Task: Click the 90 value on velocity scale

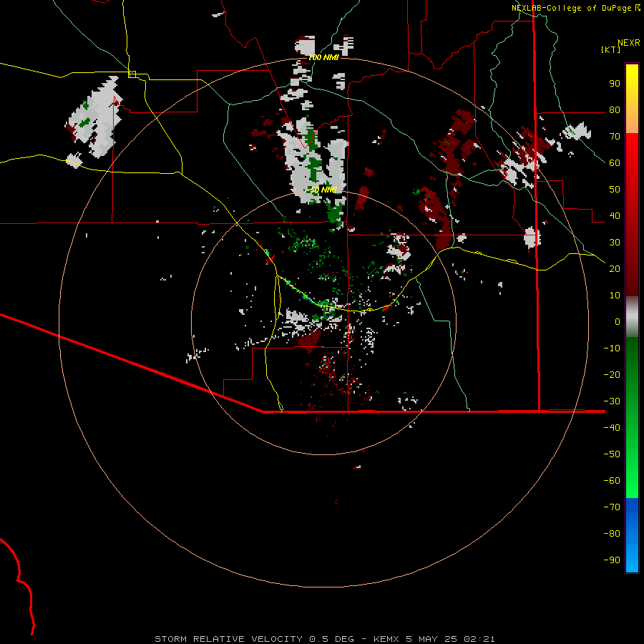Action: (615, 84)
